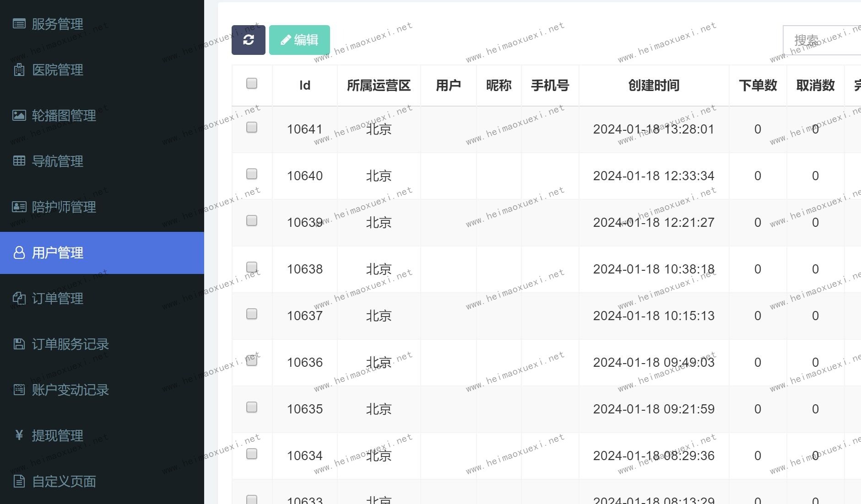Open 用户管理 in the sidebar
Image resolution: width=861 pixels, height=504 pixels.
click(x=57, y=253)
